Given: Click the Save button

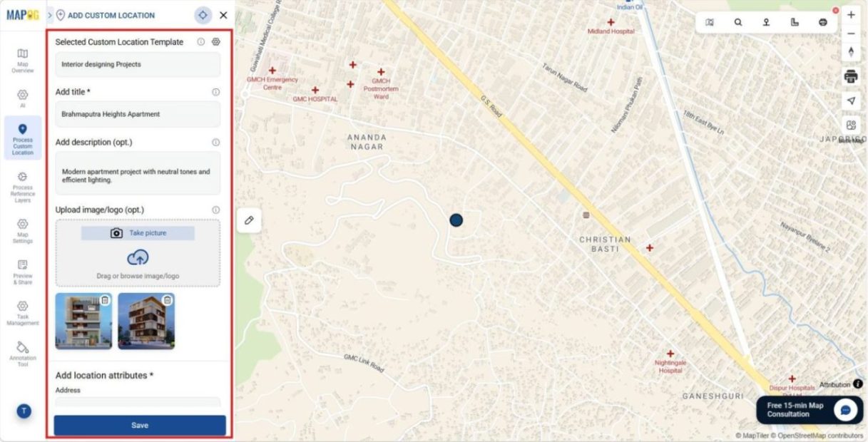Looking at the screenshot, I should click(140, 425).
